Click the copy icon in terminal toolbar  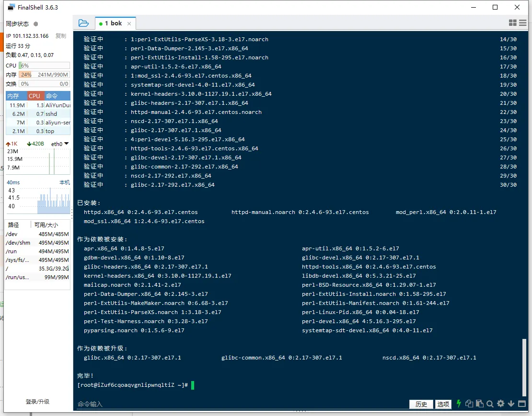click(469, 404)
